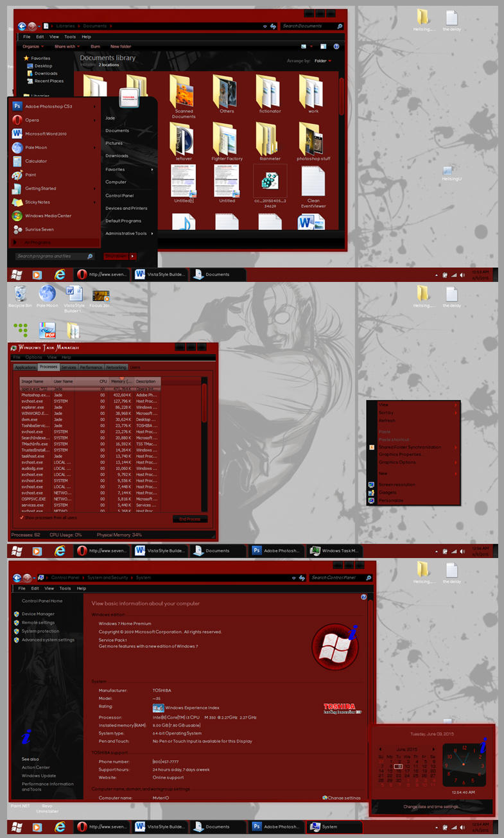Open Control Panel from the Start menu
This screenshot has height=838, width=504.
click(119, 195)
